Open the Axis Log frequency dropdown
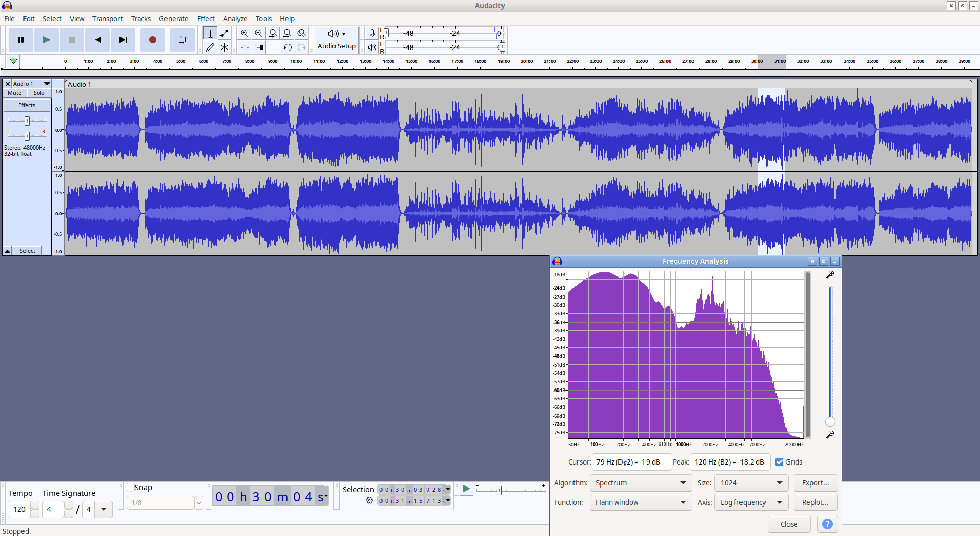The image size is (980, 536). click(752, 502)
